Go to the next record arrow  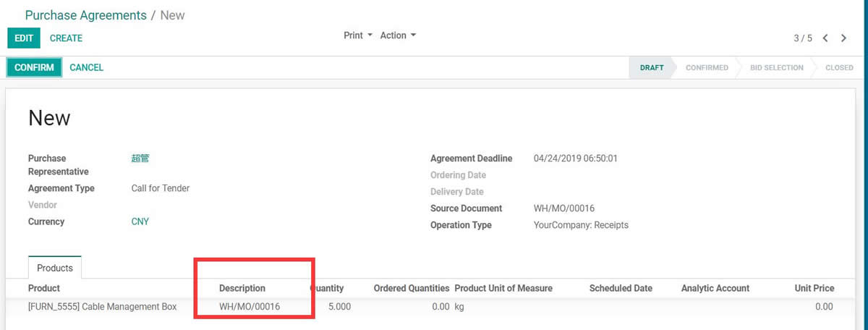tap(843, 38)
